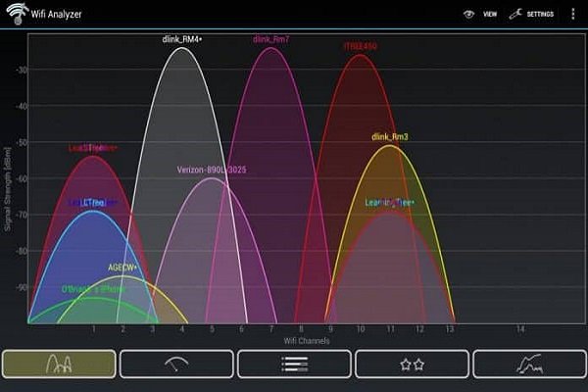Show the access point list view
Image resolution: width=588 pixels, height=392 pixels.
tap(294, 364)
